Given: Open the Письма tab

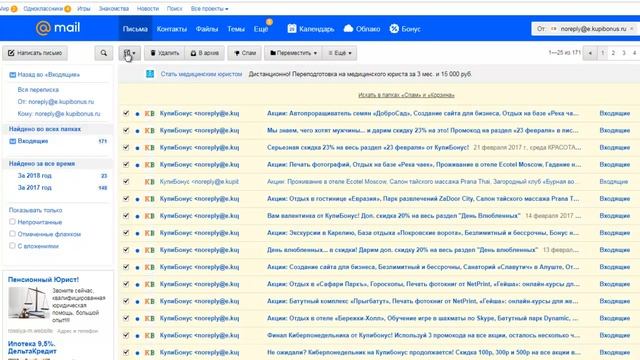Looking at the screenshot, I should pyautogui.click(x=135, y=29).
